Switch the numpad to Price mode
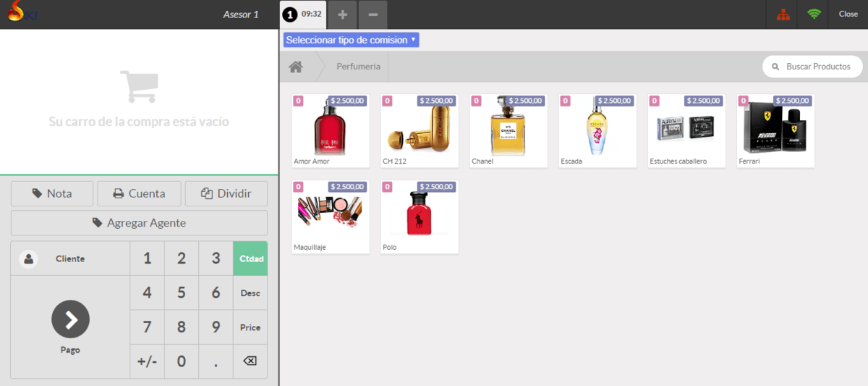Screen dimensions: 868x386 pyautogui.click(x=250, y=327)
